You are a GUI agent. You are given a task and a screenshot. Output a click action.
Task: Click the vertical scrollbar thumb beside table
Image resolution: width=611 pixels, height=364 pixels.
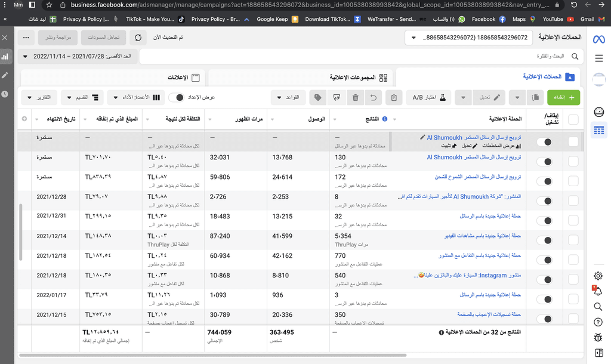[x=21, y=232]
